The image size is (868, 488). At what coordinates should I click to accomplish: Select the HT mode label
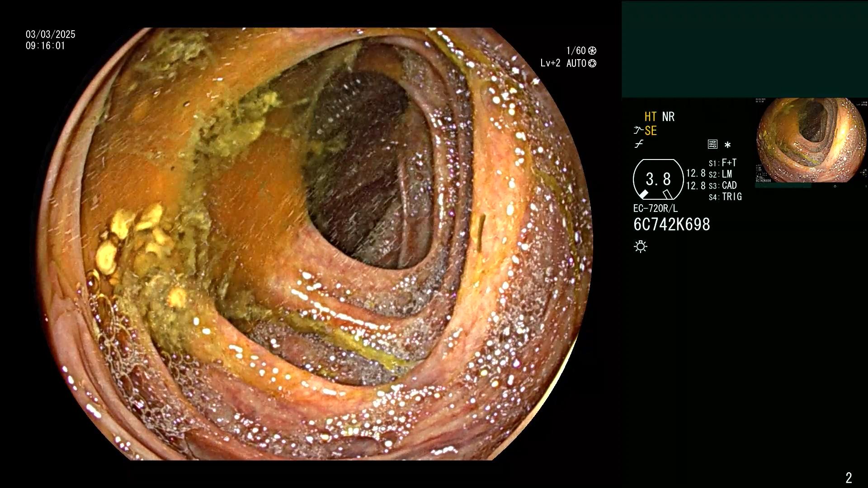(651, 117)
